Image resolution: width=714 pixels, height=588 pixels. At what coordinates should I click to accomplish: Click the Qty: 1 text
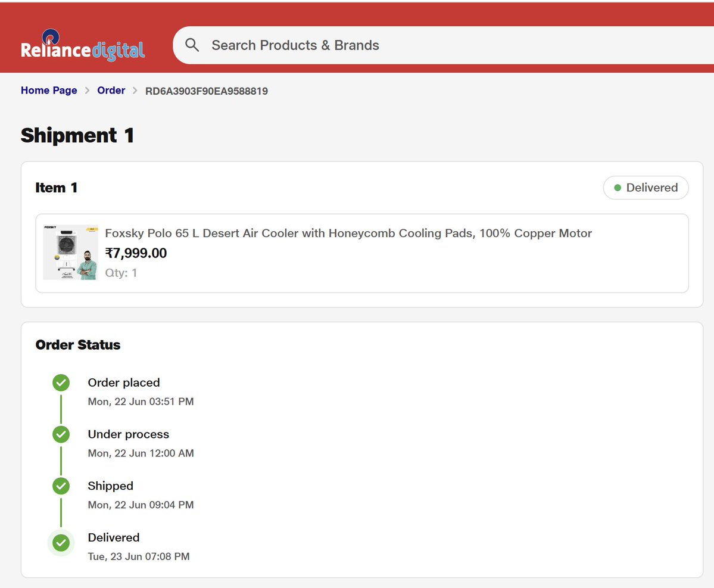(121, 273)
